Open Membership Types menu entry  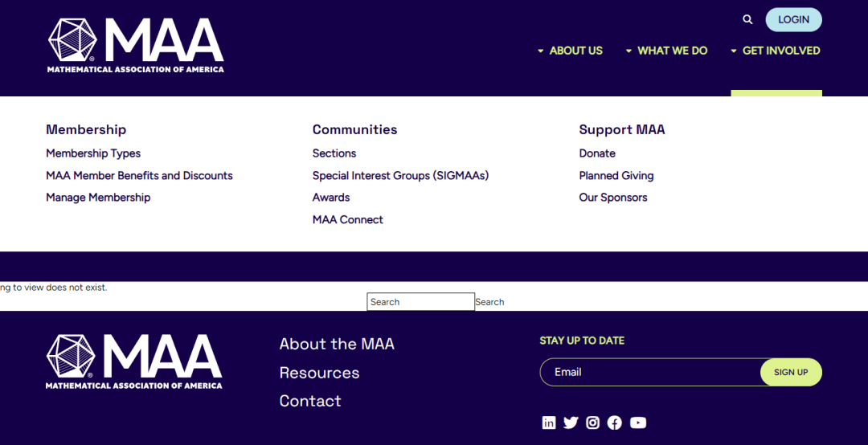point(93,153)
